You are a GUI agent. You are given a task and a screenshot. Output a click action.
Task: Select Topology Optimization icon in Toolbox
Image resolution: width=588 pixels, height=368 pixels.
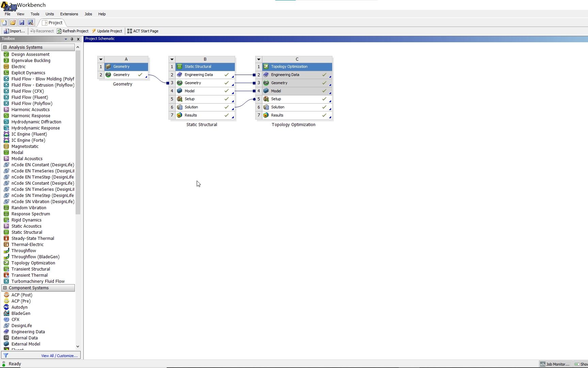point(6,263)
